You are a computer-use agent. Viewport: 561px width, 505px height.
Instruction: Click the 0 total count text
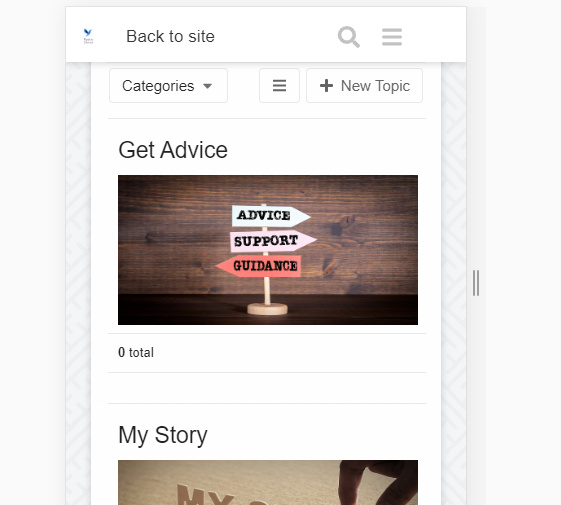[136, 353]
